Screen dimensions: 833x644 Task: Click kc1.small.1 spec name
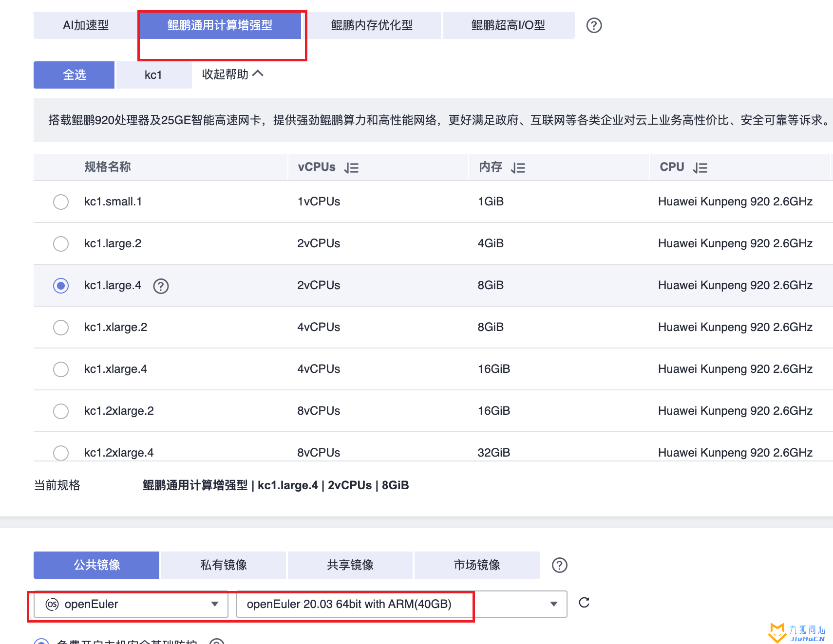pos(113,202)
